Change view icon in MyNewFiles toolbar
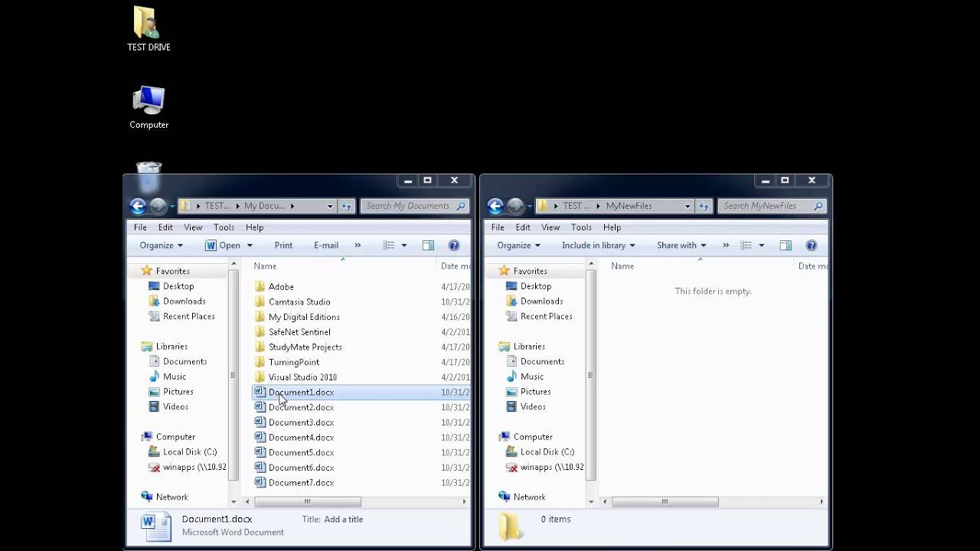Image resolution: width=980 pixels, height=551 pixels. click(x=746, y=246)
